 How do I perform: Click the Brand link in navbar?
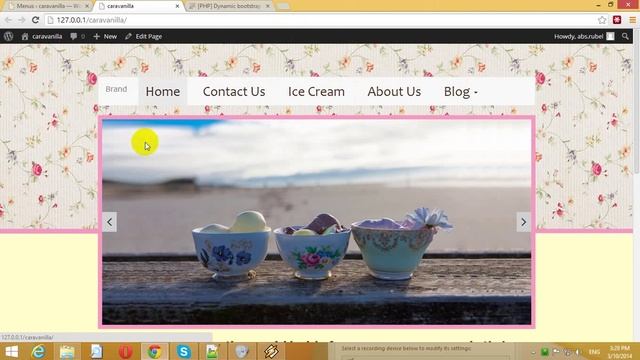116,89
